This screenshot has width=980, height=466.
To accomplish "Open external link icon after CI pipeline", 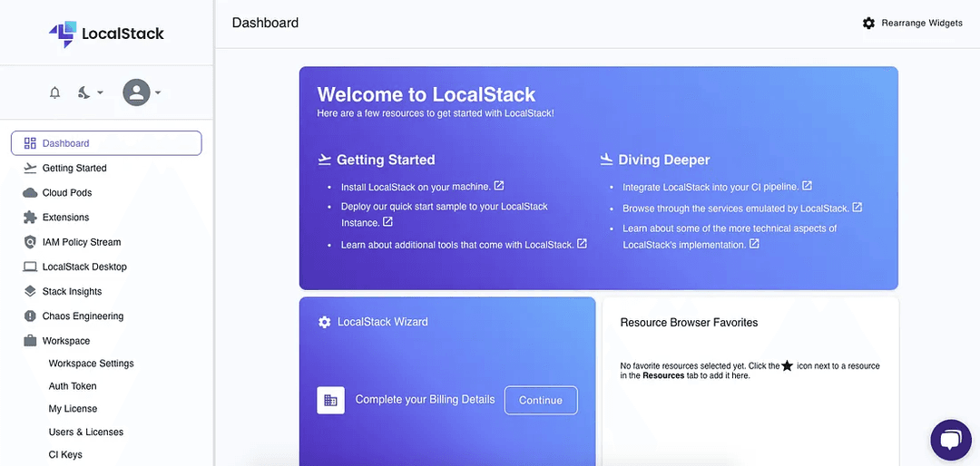I will (807, 186).
